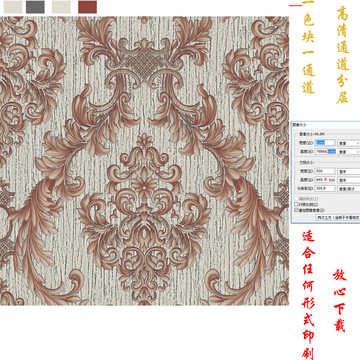This screenshot has height=360, width=360.
Task: Pick the dark gray color swatch
Action: coord(35,7)
